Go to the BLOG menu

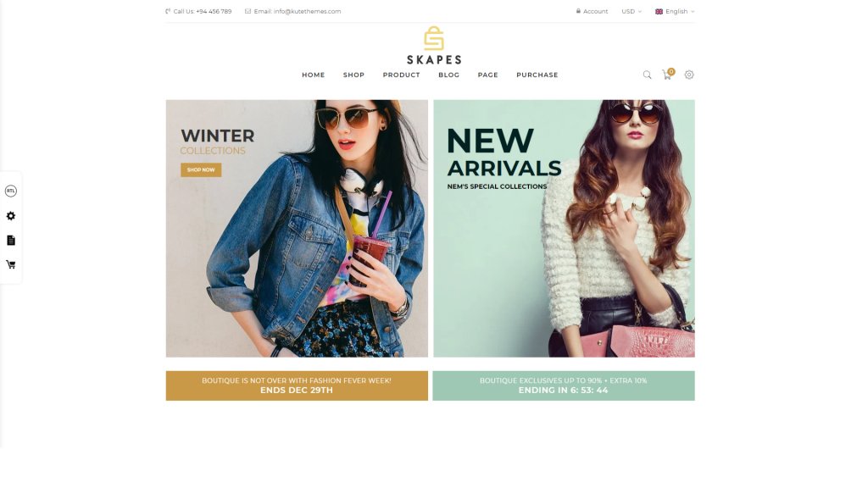click(x=449, y=75)
